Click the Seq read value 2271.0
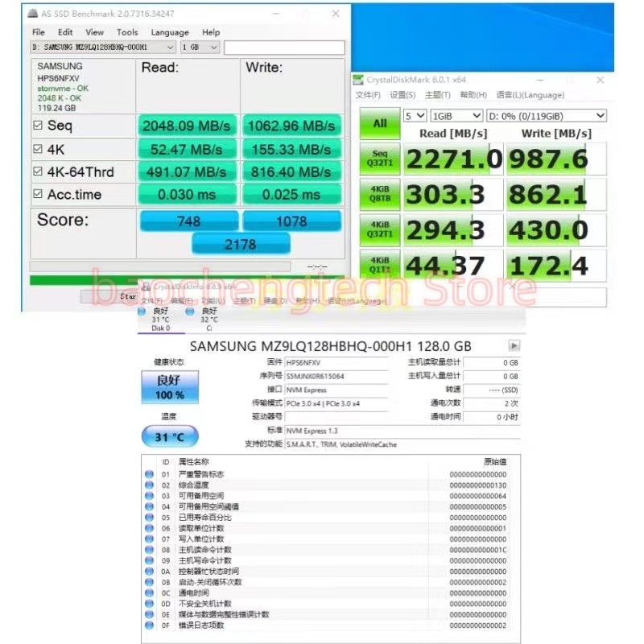 pos(453,159)
